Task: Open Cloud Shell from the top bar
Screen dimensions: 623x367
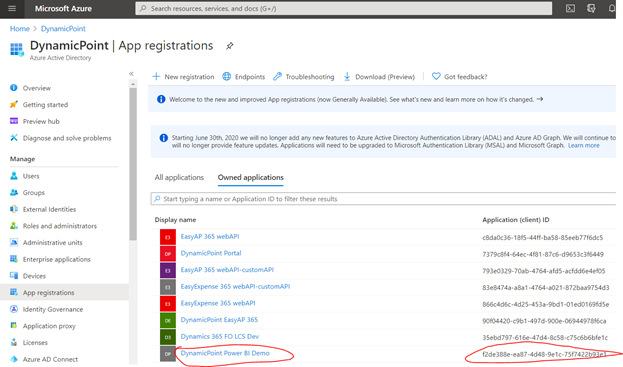Action: coord(570,8)
